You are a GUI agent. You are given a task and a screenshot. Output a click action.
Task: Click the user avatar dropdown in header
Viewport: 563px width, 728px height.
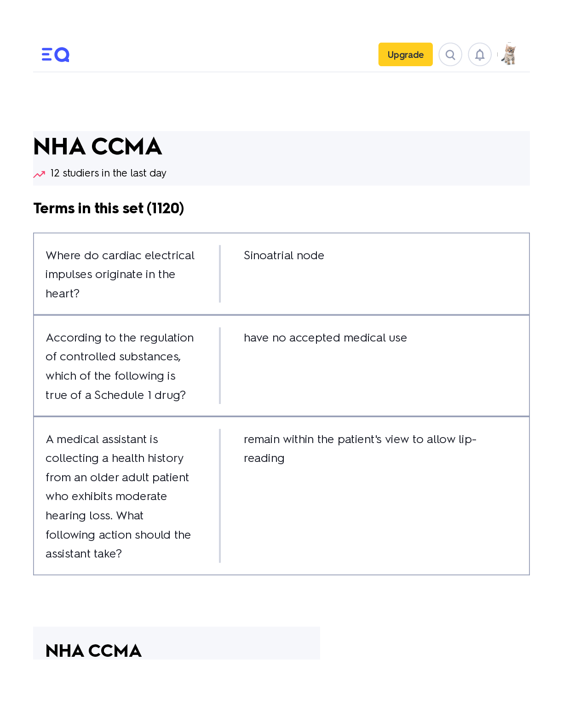(x=509, y=54)
